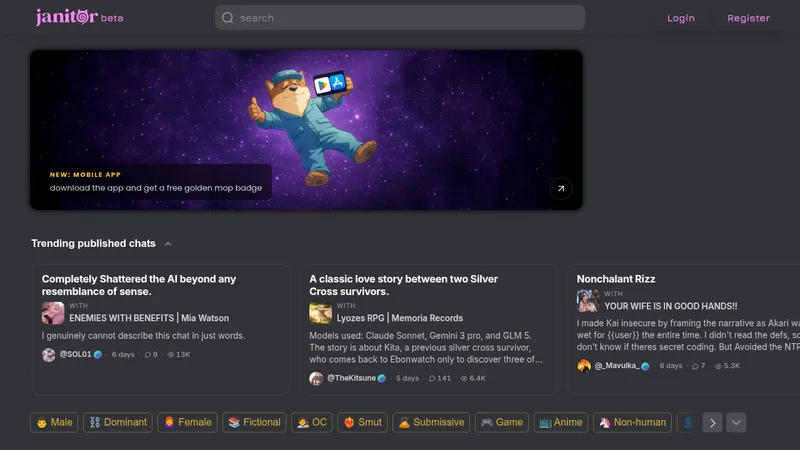
Task: Focus the search input field
Action: tap(399, 18)
